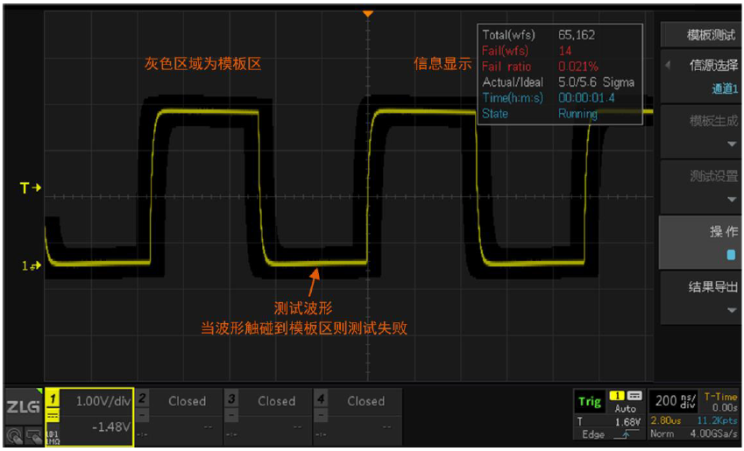Expand the 结果导出 submenu

pos(700,297)
